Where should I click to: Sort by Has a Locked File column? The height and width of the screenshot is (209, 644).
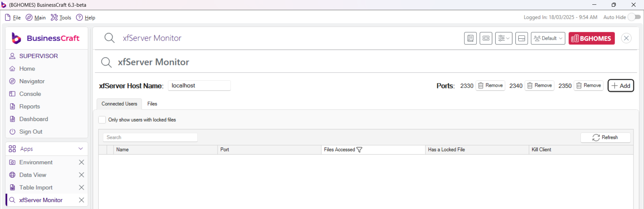(477, 150)
